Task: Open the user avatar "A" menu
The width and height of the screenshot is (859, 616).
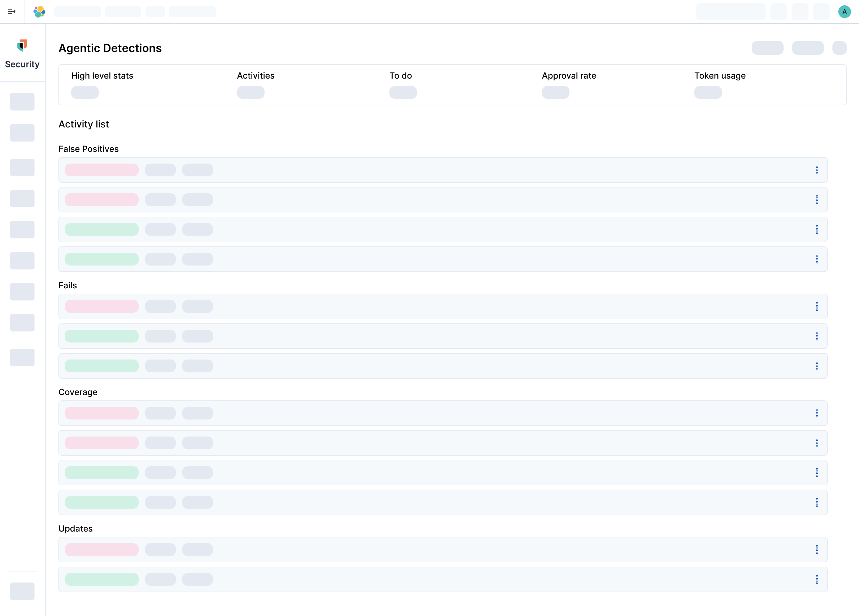Action: pyautogui.click(x=844, y=12)
